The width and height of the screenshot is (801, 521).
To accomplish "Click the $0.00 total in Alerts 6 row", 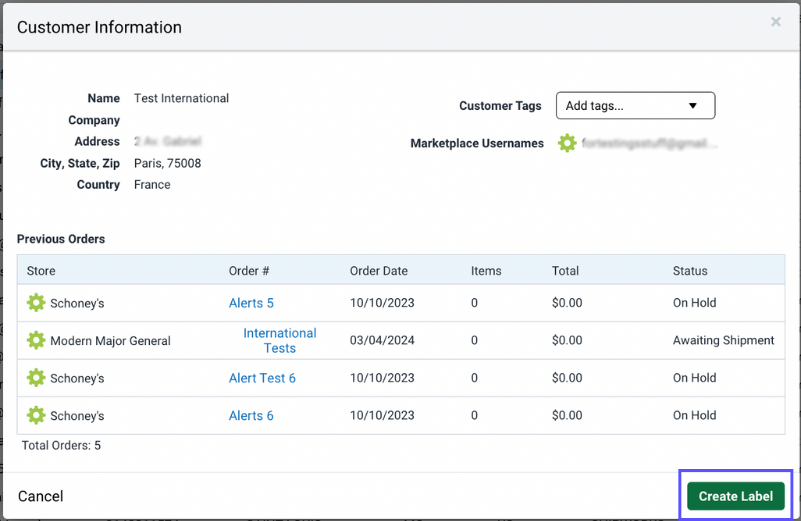I will 567,415.
